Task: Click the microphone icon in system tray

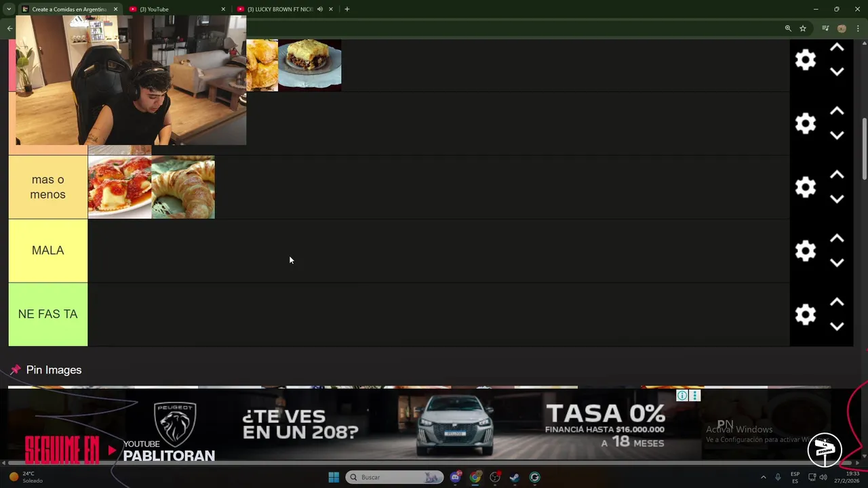Action: pos(778,477)
